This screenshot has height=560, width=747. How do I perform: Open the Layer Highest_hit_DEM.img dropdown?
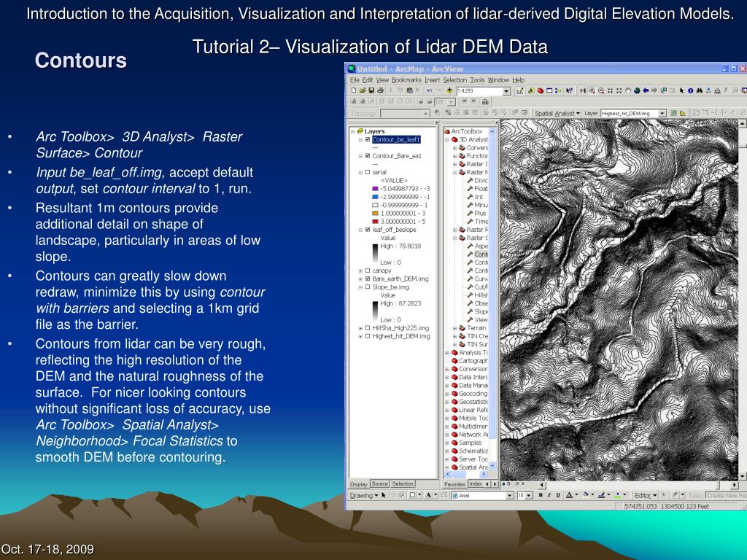tap(662, 113)
